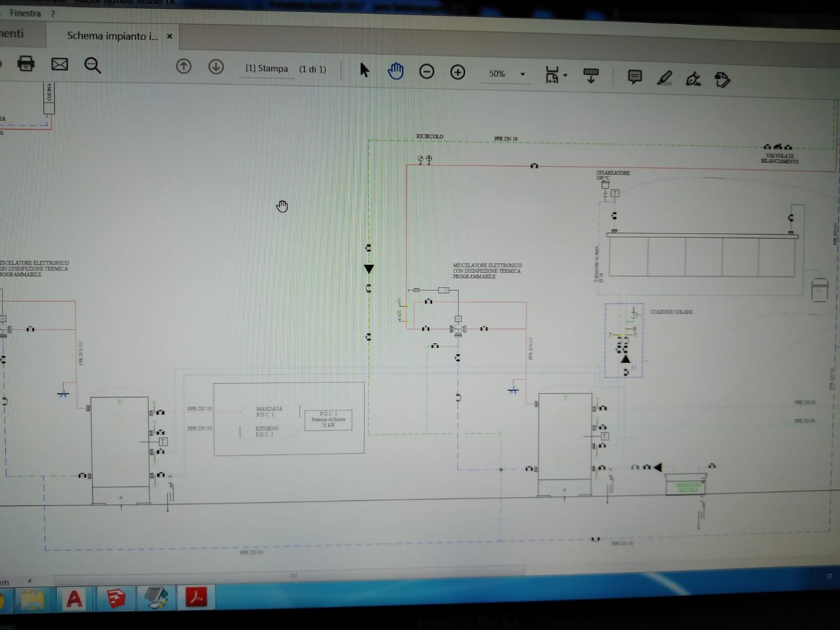Open the Sign document pen tool

point(693,79)
